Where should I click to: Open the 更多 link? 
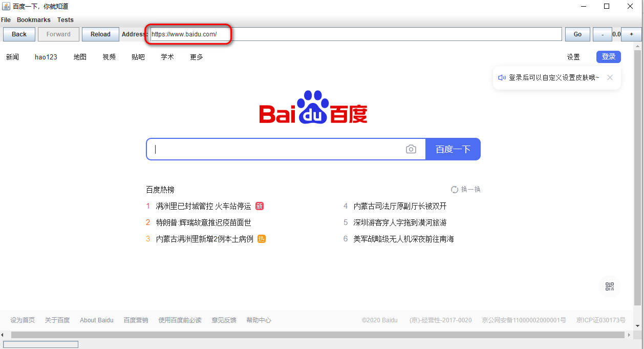[x=197, y=57]
